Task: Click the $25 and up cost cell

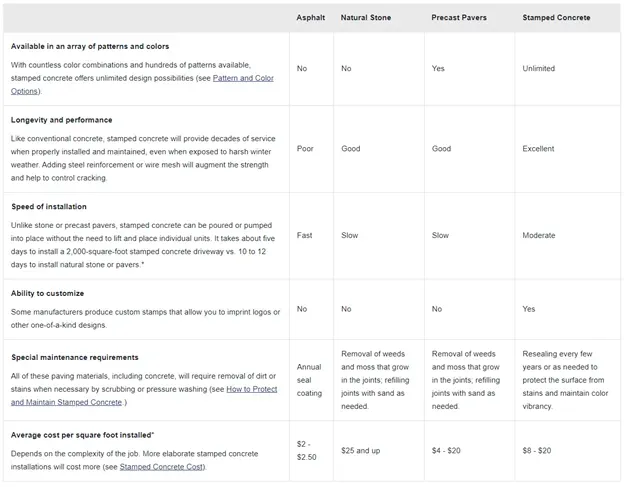Action: pos(360,450)
